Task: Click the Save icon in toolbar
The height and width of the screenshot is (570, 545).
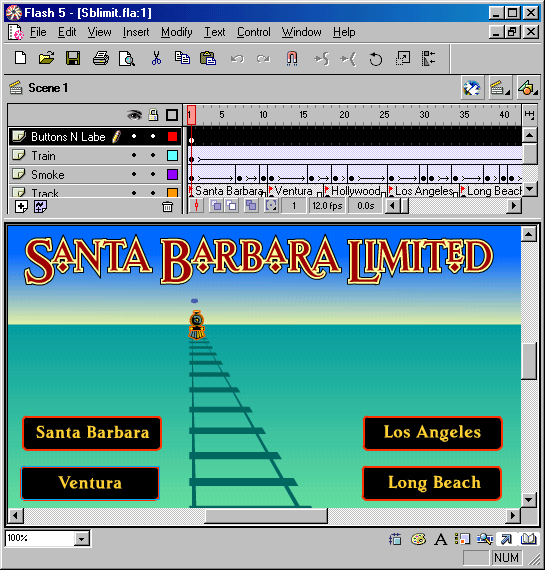Action: (73, 58)
